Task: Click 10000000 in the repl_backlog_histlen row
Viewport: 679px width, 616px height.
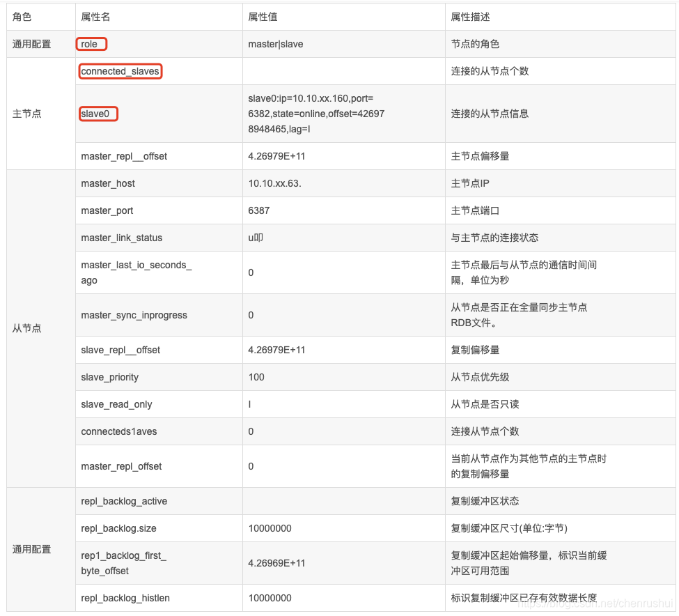Action: 270,599
